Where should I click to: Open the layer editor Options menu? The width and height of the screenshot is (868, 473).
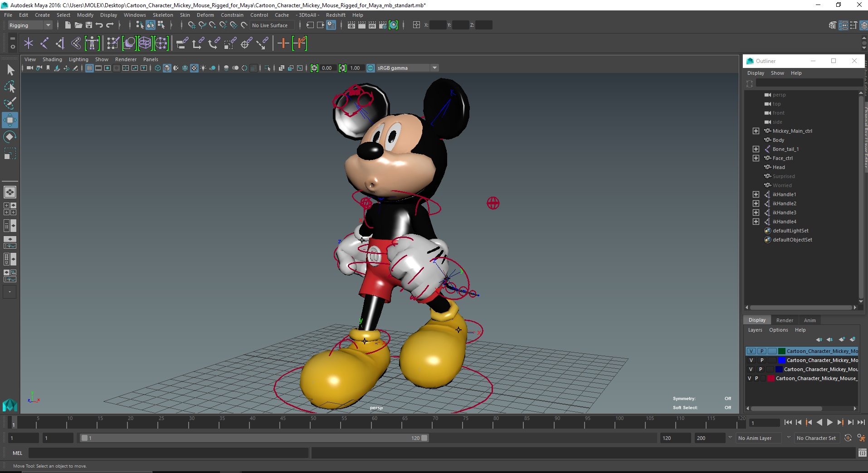tap(778, 330)
